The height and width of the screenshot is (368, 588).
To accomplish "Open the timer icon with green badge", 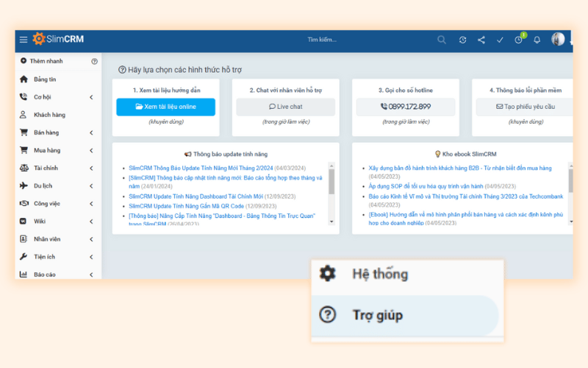I will pyautogui.click(x=520, y=38).
